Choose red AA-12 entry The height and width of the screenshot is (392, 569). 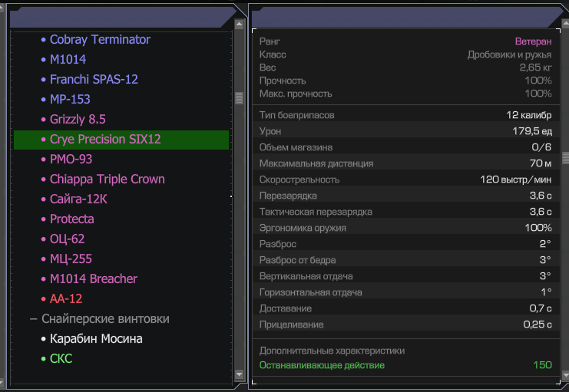pos(66,299)
